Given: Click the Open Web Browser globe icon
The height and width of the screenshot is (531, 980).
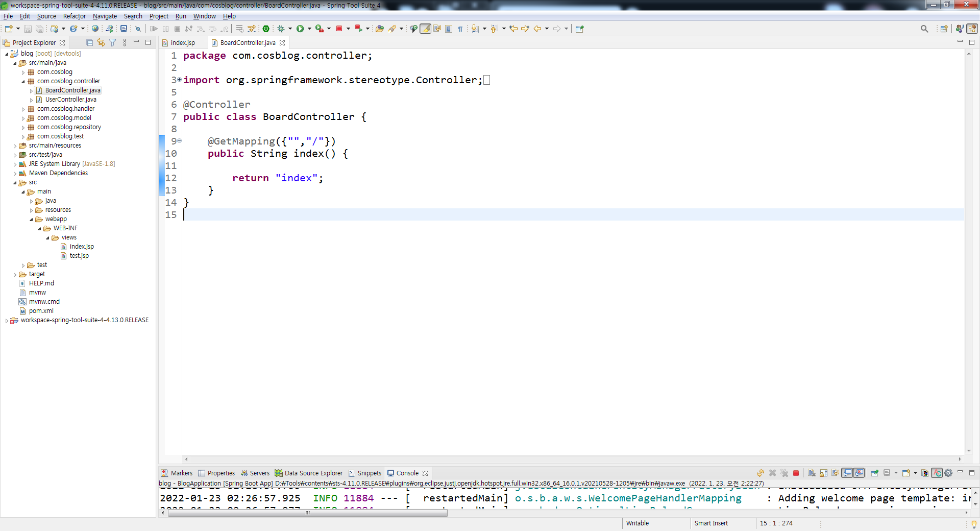Looking at the screenshot, I should coord(95,29).
